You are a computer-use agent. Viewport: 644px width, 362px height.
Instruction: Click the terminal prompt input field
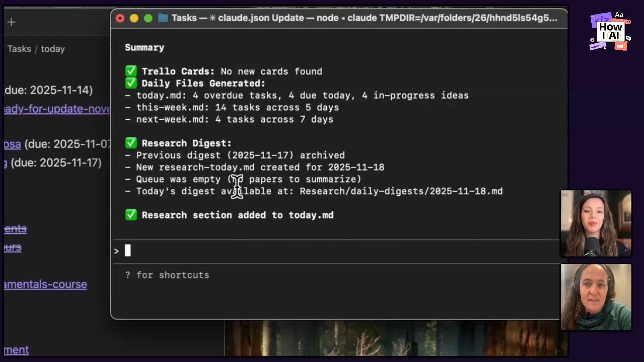tap(336, 251)
